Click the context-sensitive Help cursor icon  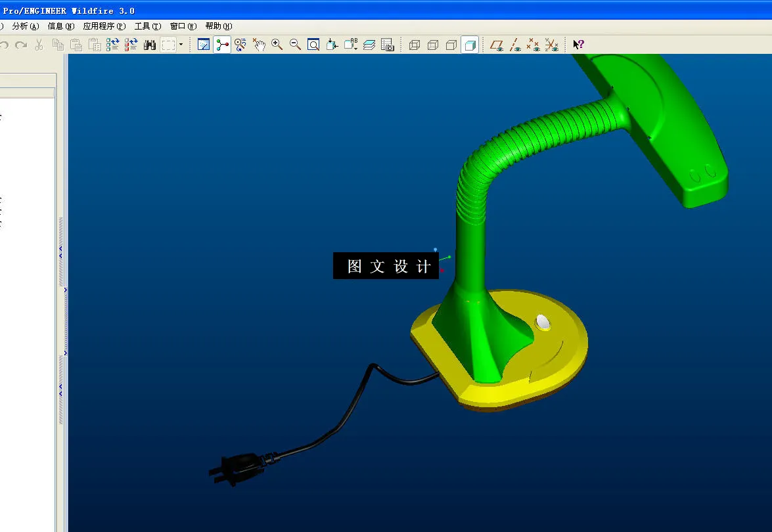(x=579, y=45)
